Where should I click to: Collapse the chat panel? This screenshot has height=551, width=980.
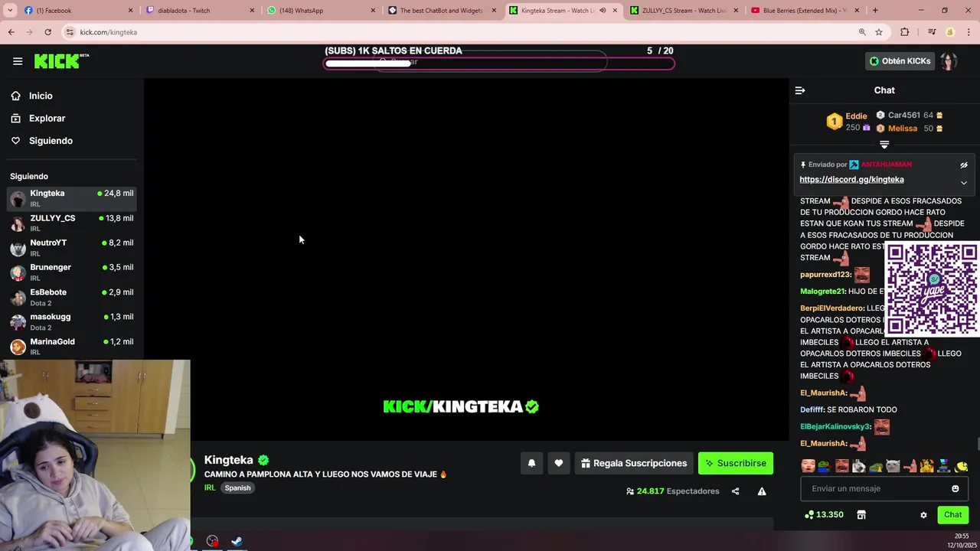(x=800, y=90)
